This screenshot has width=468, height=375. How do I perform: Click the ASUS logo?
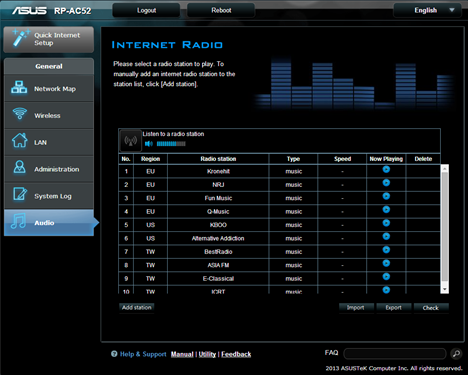point(29,11)
